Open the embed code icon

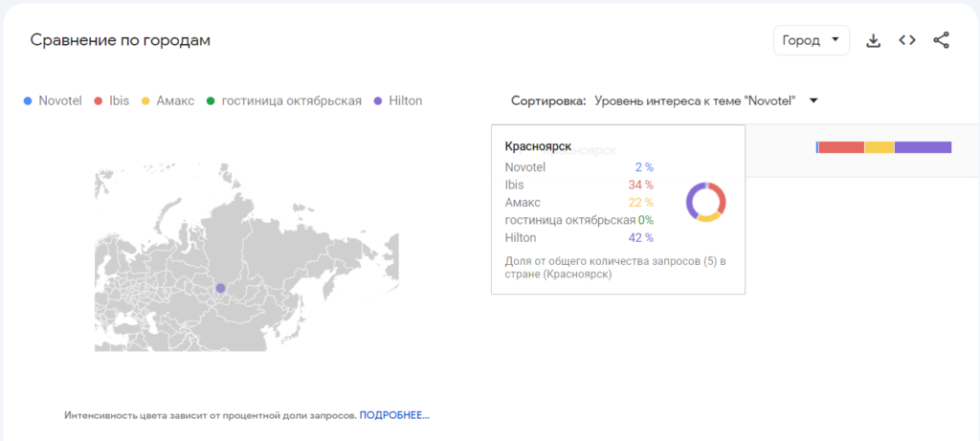tap(907, 40)
